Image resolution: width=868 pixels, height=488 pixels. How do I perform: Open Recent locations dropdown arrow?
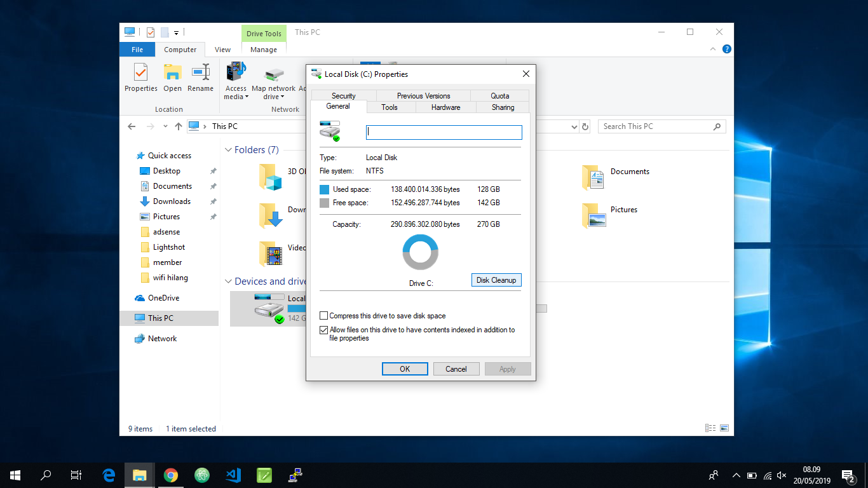[165, 126]
